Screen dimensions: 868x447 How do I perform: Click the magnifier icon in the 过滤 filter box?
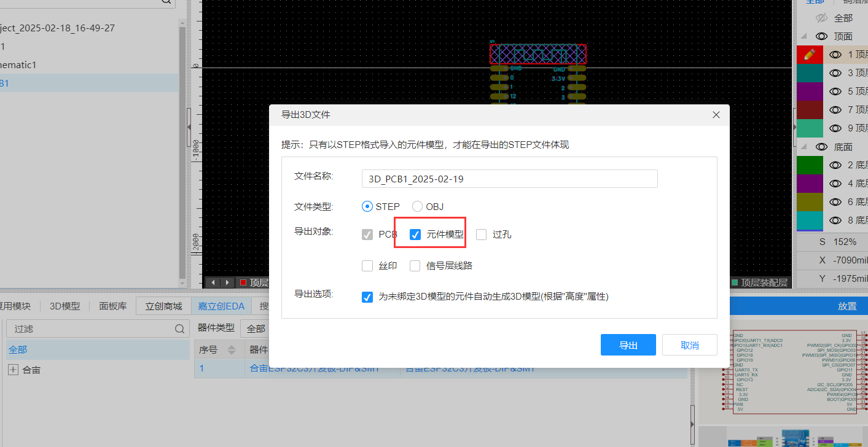179,328
